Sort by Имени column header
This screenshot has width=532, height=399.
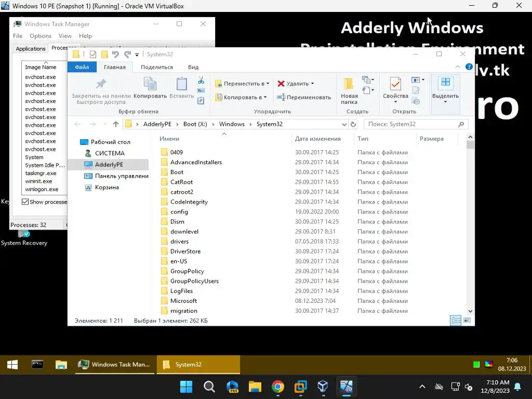169,139
